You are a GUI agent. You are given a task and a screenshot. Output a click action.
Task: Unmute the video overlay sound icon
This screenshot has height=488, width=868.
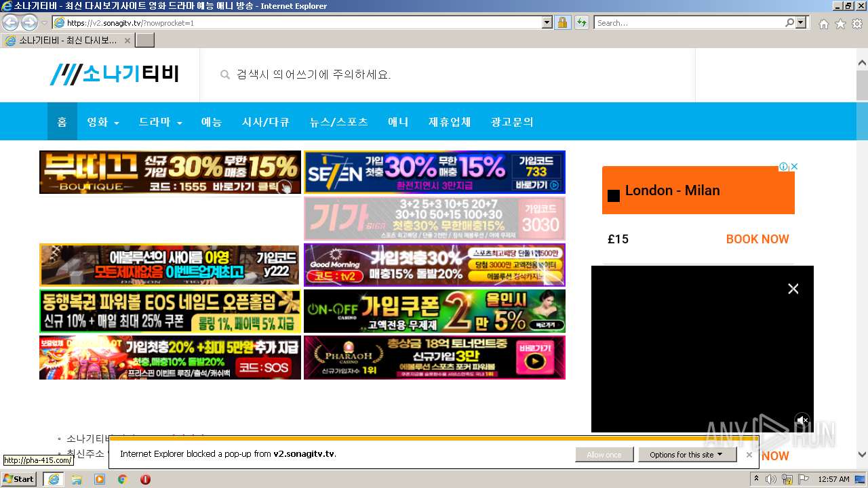pos(802,420)
